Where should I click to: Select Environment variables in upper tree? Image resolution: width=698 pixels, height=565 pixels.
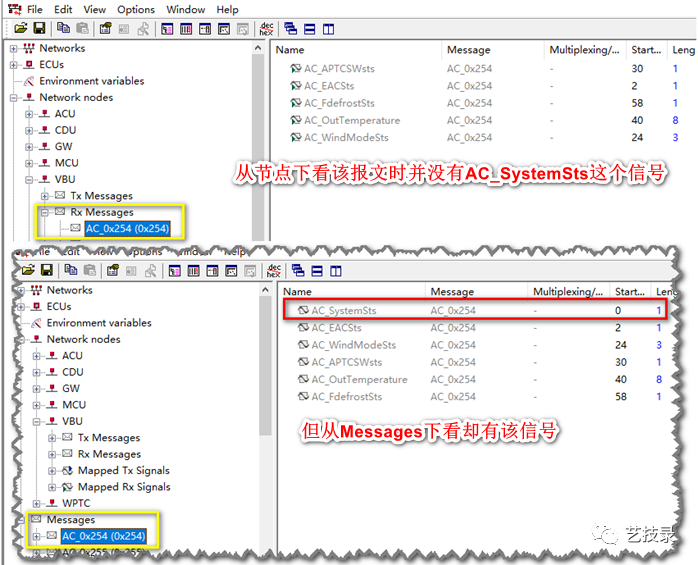(x=92, y=81)
